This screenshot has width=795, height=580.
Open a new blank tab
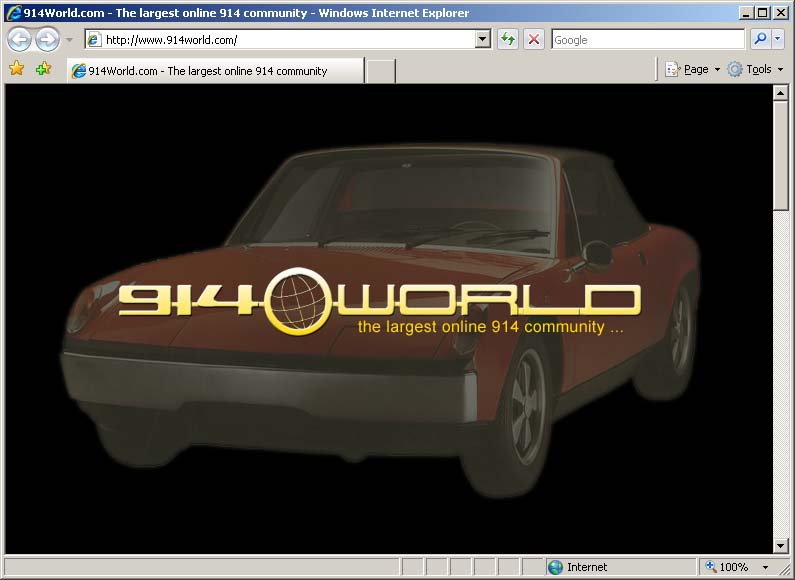point(380,71)
